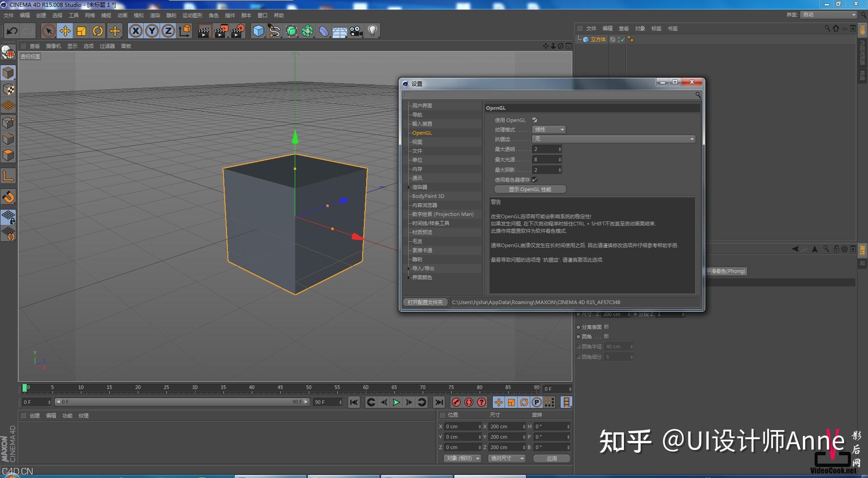
Task: Toggle the 圆角 checkbox in cube properties
Action: tap(607, 336)
